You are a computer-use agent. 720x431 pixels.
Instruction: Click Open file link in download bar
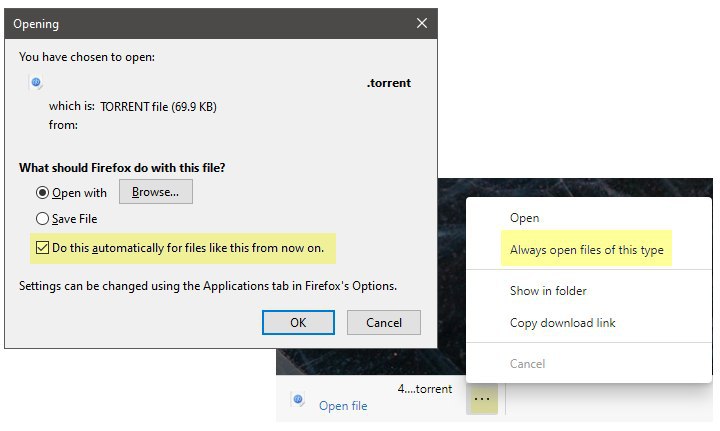click(x=343, y=406)
